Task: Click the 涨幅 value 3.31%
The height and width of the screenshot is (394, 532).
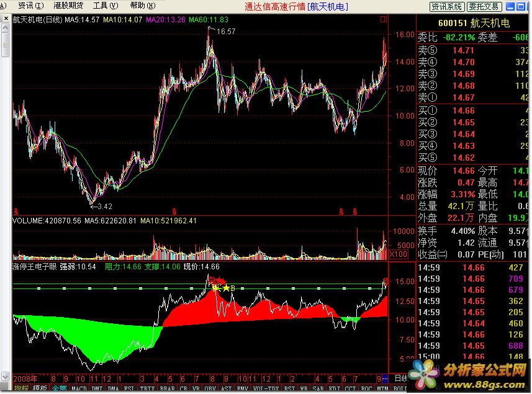Action: [463, 194]
